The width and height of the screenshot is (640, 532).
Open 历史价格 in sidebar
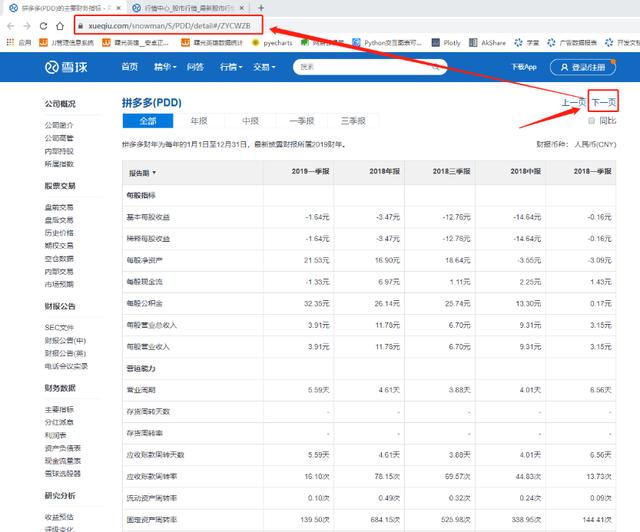click(x=59, y=233)
